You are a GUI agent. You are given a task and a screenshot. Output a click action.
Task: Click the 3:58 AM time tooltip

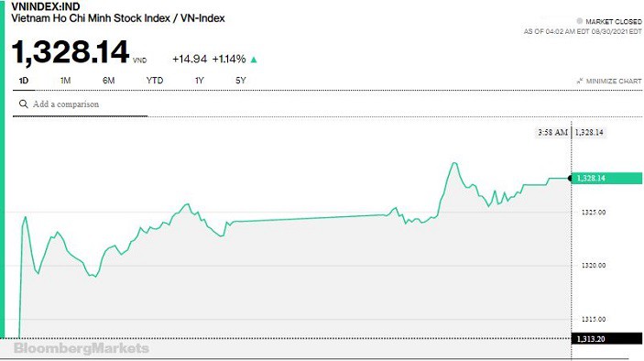(x=552, y=132)
